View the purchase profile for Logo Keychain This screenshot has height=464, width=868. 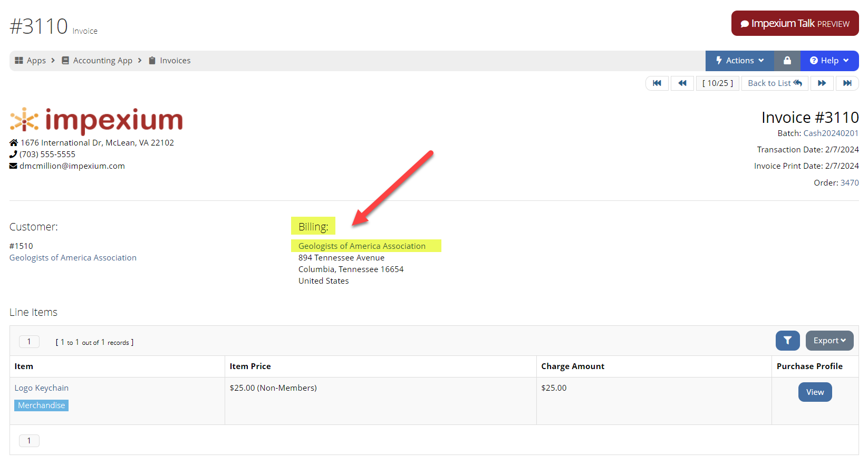815,392
